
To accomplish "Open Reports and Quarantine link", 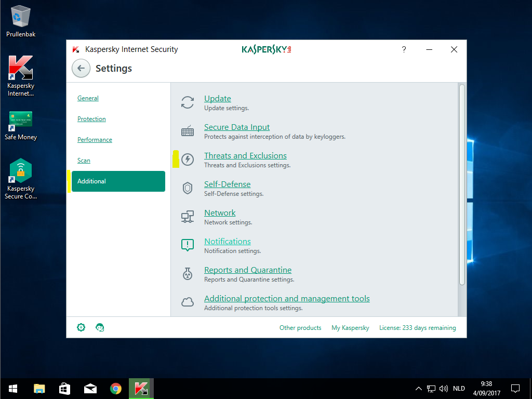I will point(248,270).
